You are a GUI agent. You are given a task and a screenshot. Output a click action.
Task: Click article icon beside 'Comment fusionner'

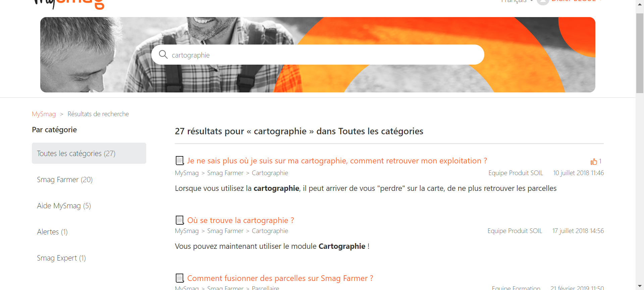[x=180, y=278]
